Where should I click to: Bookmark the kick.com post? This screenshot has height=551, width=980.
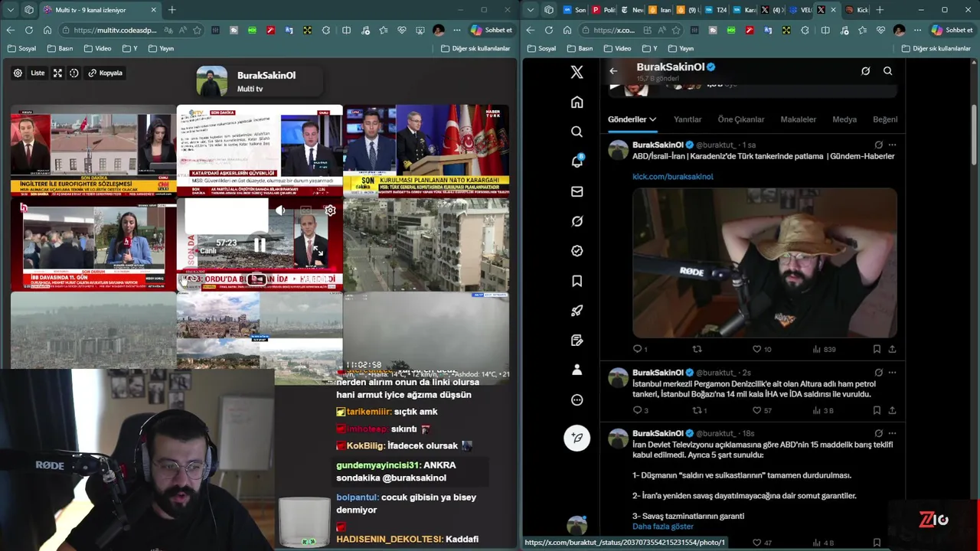(877, 349)
